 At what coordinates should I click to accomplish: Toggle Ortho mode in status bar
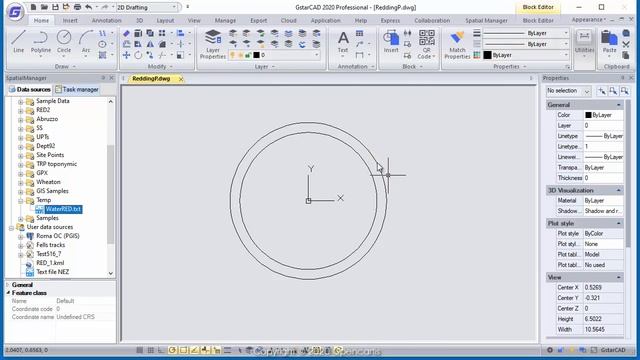(162, 350)
